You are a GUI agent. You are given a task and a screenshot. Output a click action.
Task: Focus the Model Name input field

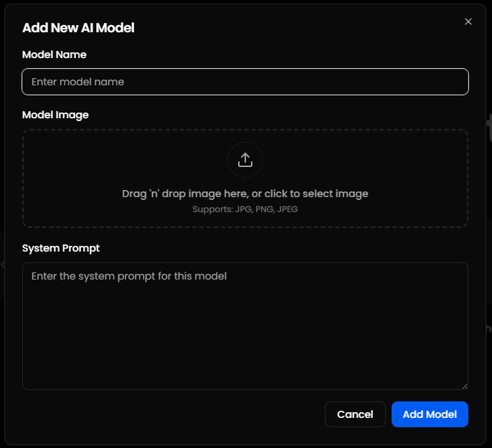[245, 82]
